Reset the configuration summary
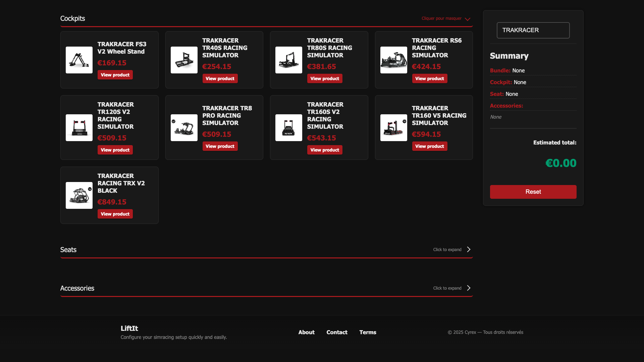Image resolution: width=644 pixels, height=362 pixels. pyautogui.click(x=533, y=192)
